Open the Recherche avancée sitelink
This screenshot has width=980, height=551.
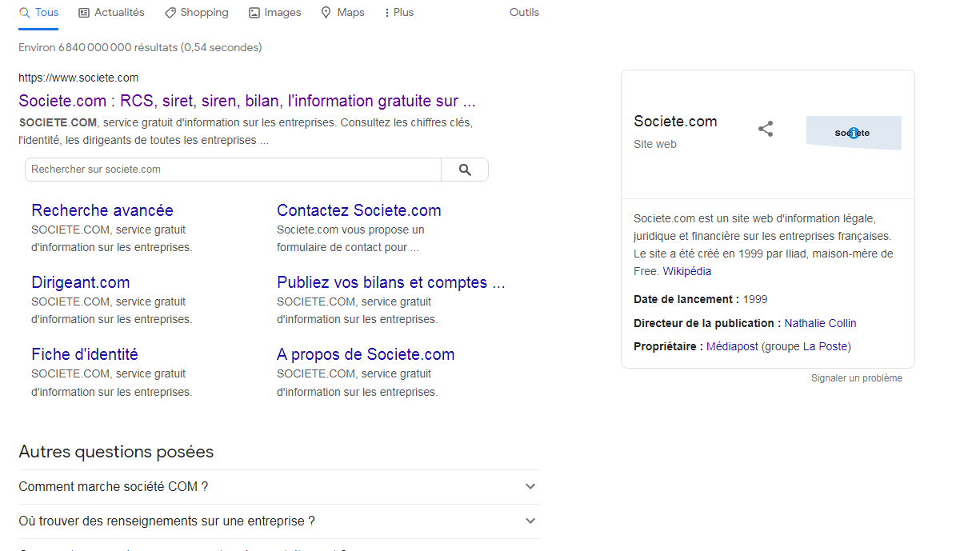coord(102,210)
